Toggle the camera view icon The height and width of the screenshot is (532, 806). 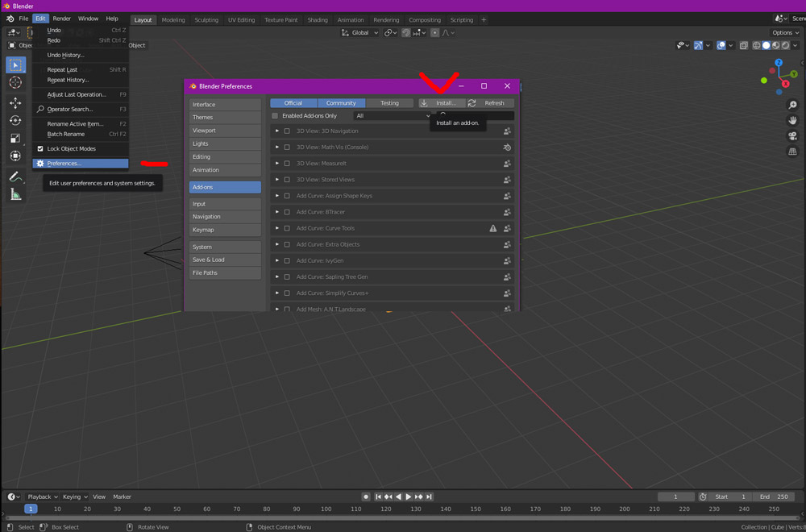[792, 136]
